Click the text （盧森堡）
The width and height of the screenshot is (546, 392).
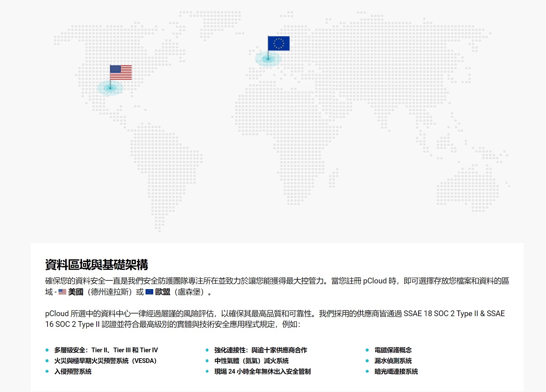(x=190, y=292)
